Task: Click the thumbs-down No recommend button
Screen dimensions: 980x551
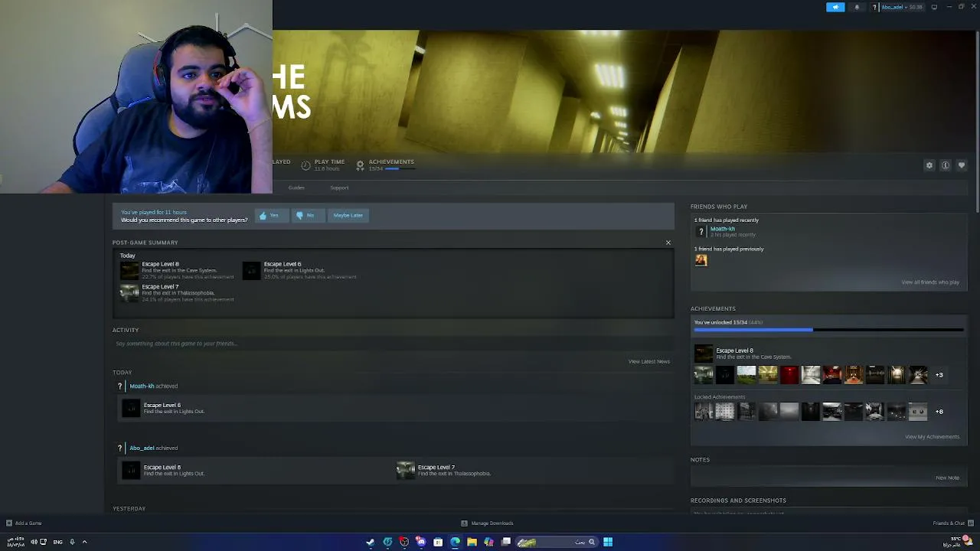Action: pyautogui.click(x=306, y=216)
